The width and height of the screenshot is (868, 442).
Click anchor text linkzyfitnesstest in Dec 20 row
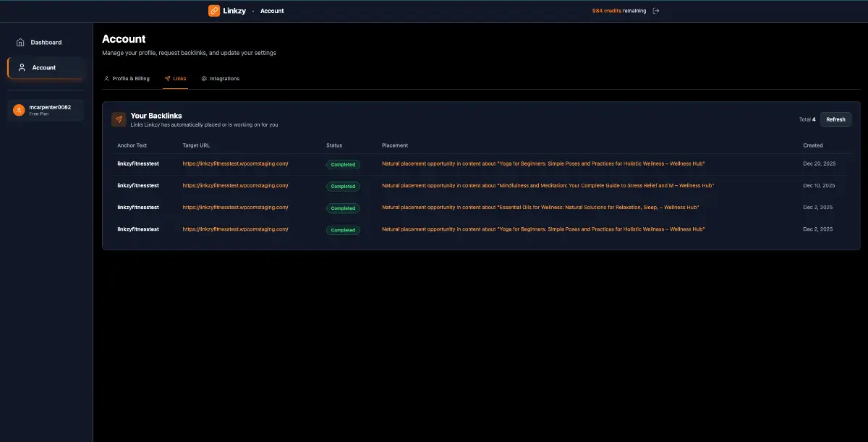click(x=138, y=163)
